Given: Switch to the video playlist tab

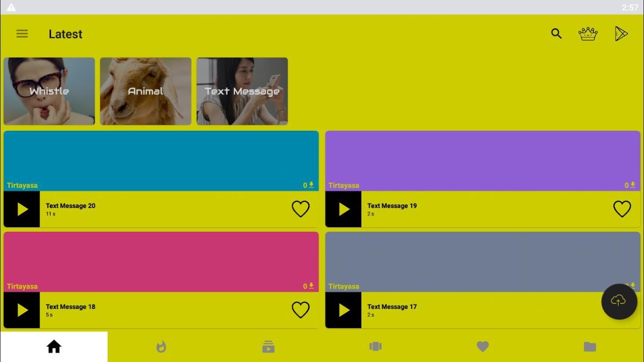Looking at the screenshot, I should click(268, 347).
